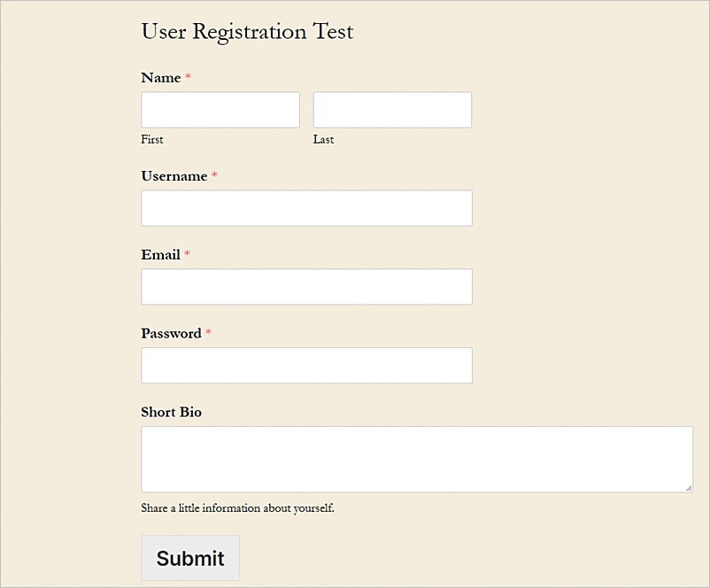Click the red asterisk beside Name
Screen dimensions: 710x588
click(x=188, y=78)
